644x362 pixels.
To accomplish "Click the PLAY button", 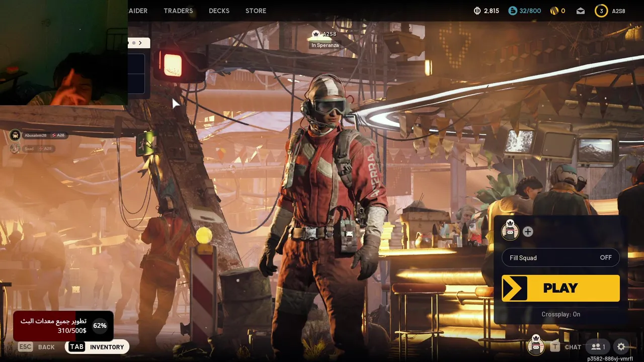I will [560, 288].
